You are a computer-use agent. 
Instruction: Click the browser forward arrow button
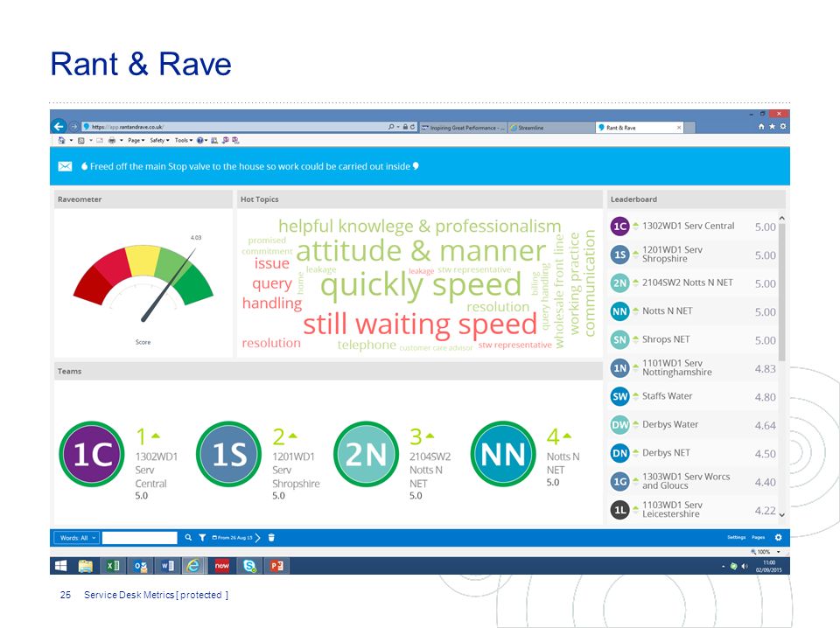73,127
